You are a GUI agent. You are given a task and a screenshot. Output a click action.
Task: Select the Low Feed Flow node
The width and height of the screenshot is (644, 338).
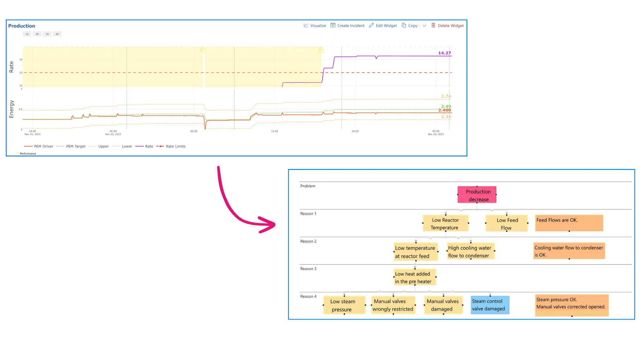click(x=507, y=223)
